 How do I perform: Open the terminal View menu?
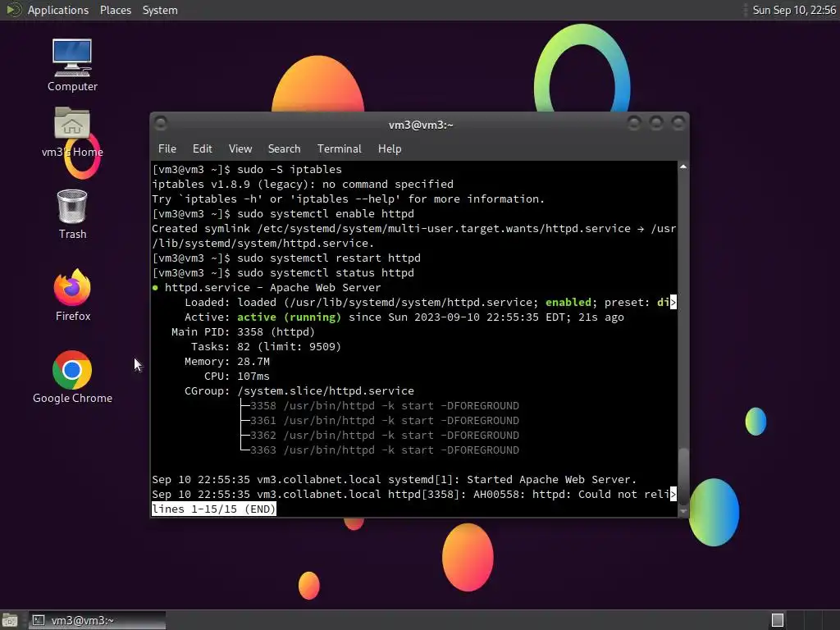240,149
